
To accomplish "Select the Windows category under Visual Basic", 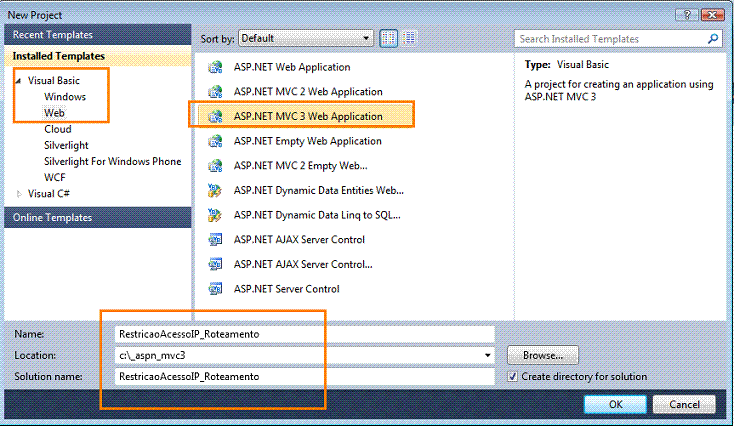I will tap(65, 97).
